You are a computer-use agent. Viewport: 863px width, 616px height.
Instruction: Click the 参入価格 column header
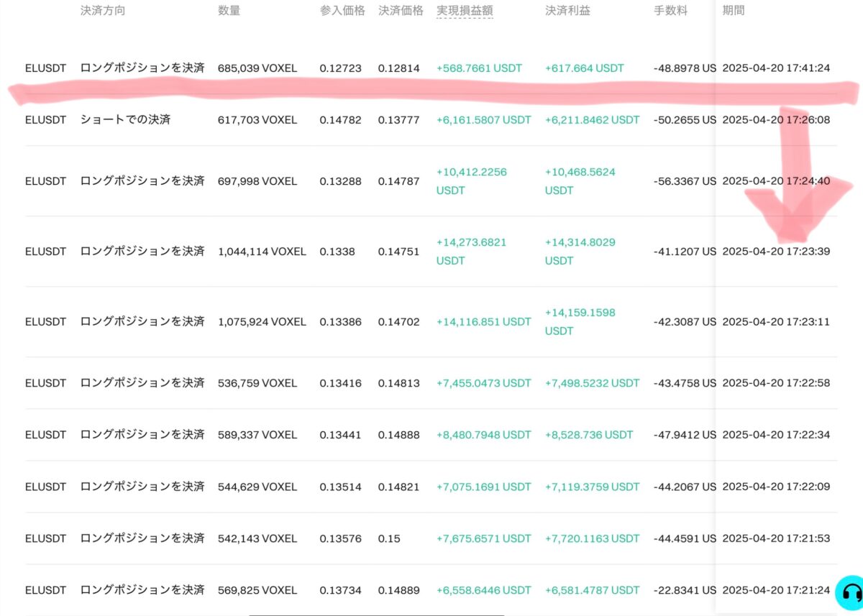pos(342,11)
